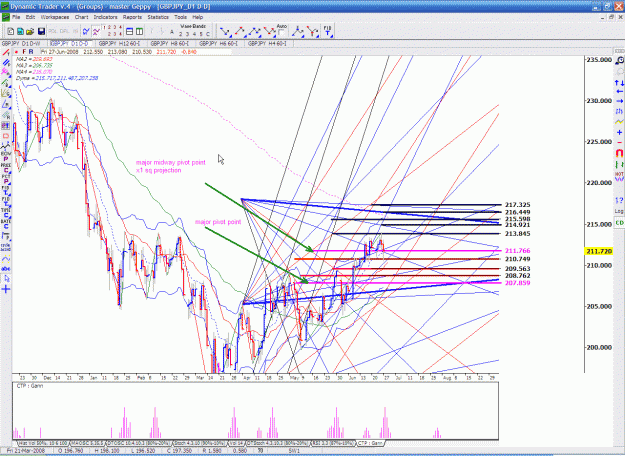Click the DATE tool in left toolbar

click(x=6, y=224)
